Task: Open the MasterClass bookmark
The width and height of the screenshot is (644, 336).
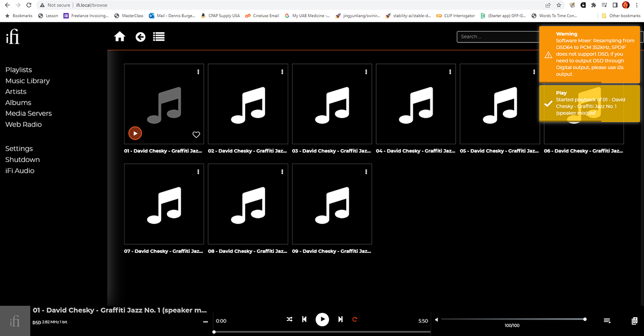Action: pos(129,16)
